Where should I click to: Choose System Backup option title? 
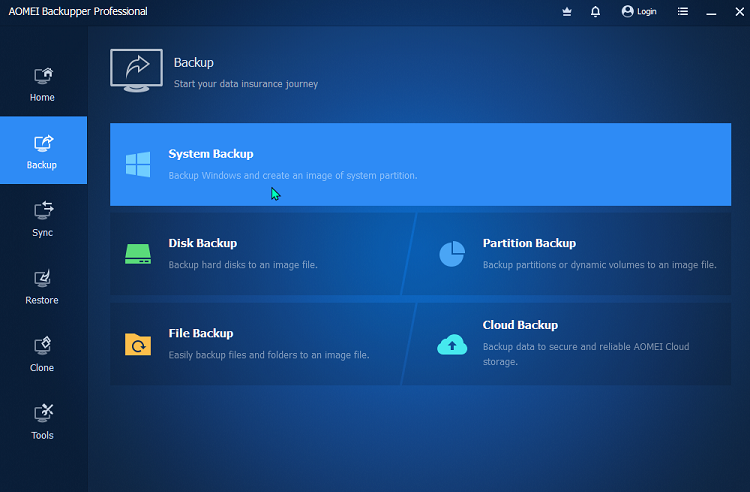coord(211,154)
